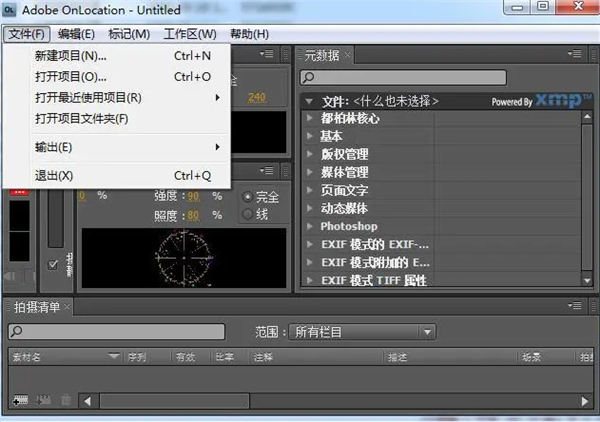The image size is (600, 422).
Task: Click the trash icon in shot list footer
Action: pos(65,401)
